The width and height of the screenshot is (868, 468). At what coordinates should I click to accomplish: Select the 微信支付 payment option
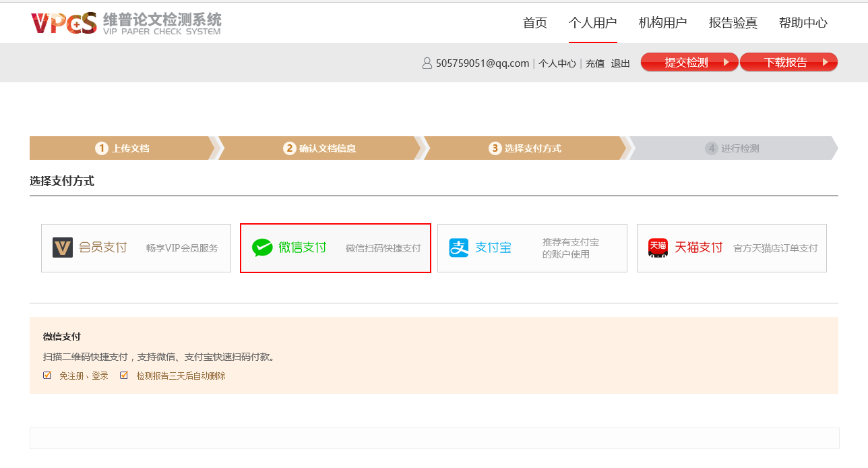tap(336, 248)
